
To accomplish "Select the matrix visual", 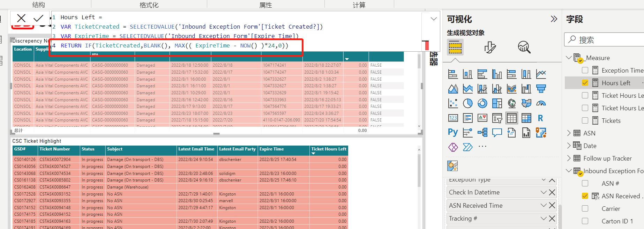I will 526,118.
